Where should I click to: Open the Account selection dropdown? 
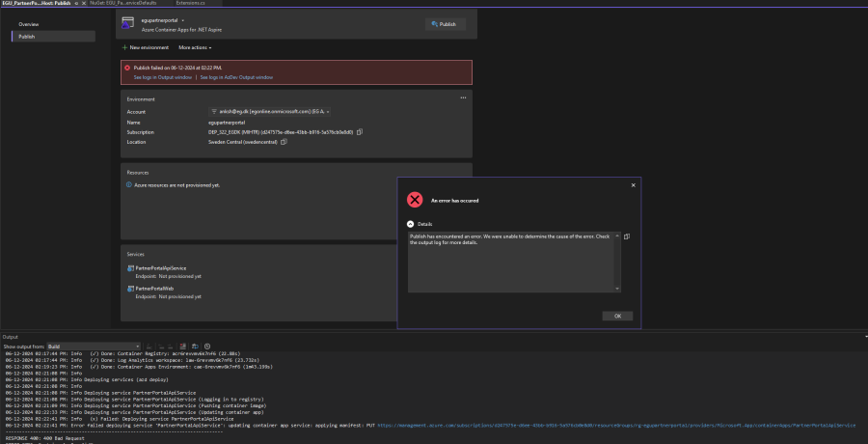click(270, 112)
